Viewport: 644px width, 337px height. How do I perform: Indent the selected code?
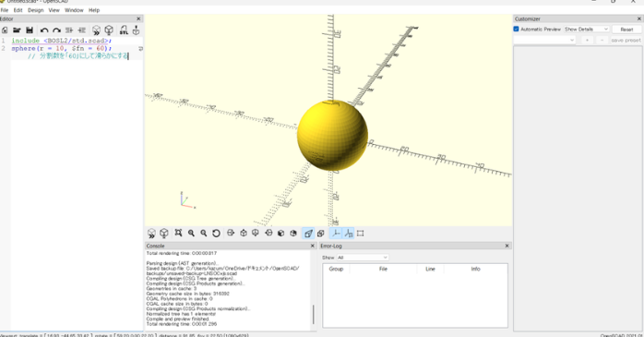pyautogui.click(x=82, y=30)
